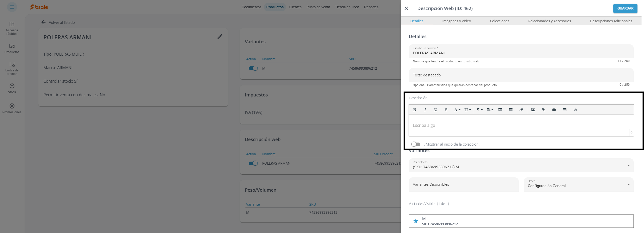The height and width of the screenshot is (233, 644).
Task: Open Descripciones Adicionales tab
Action: (x=611, y=21)
